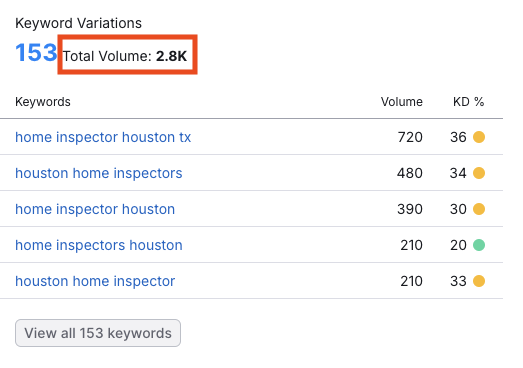Click KD value 36

point(458,137)
